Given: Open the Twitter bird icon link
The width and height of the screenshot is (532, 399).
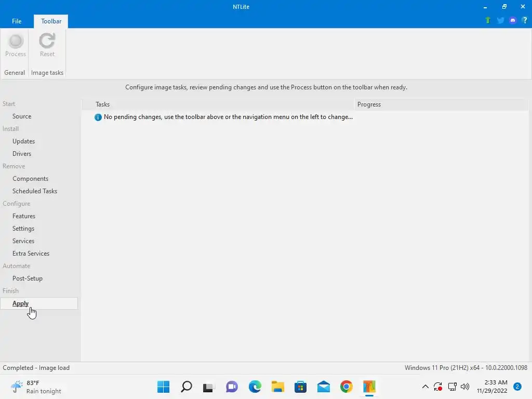Looking at the screenshot, I should [500, 20].
